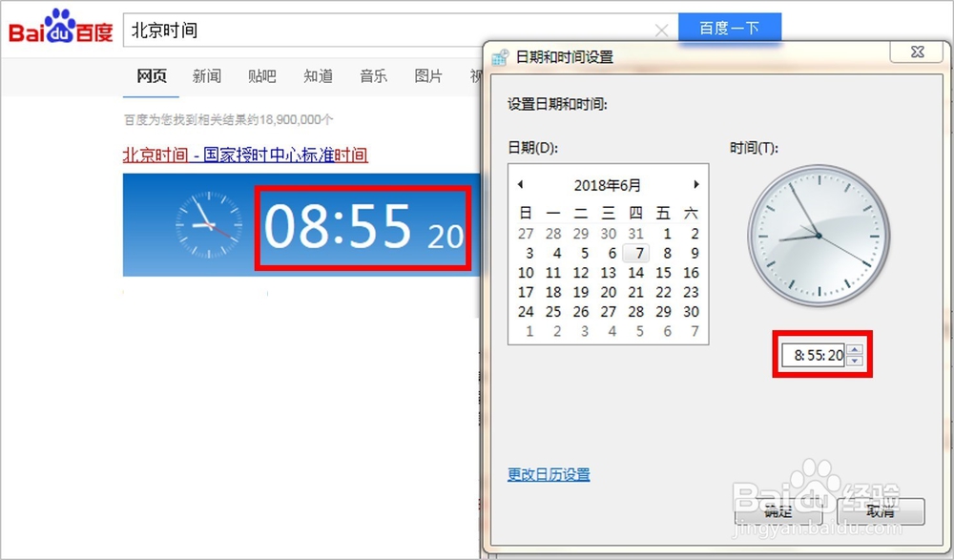Select June 13 in the calendar

click(609, 273)
